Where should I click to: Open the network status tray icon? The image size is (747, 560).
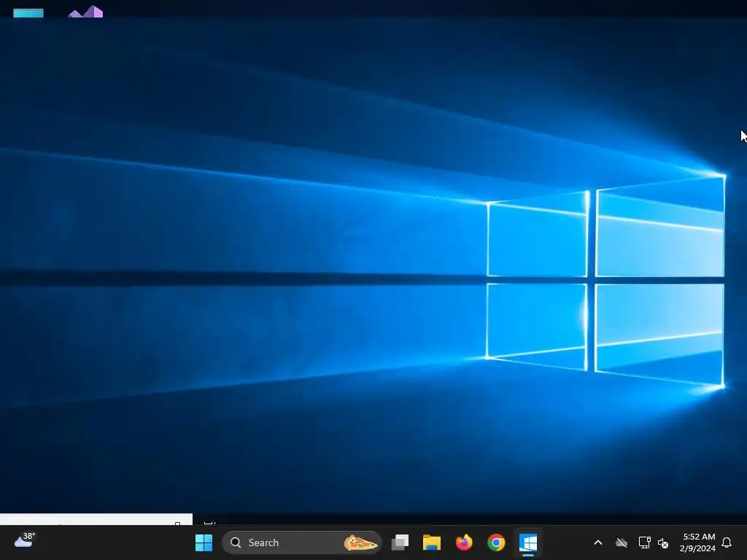[645, 542]
